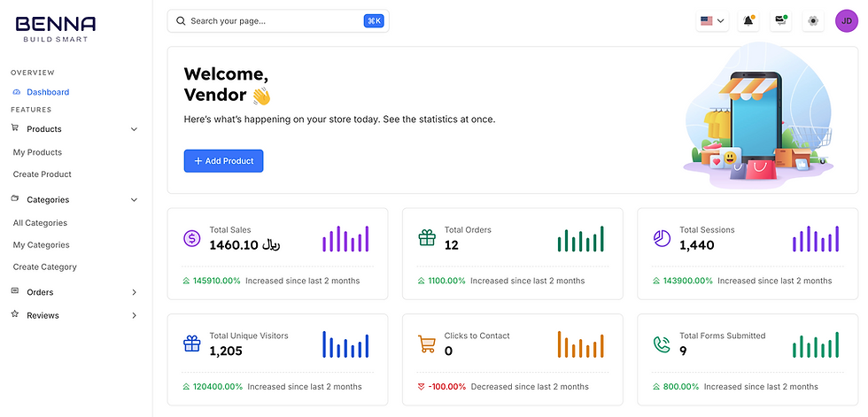
Task: Click the 1100.00% increase text
Action: (x=446, y=281)
